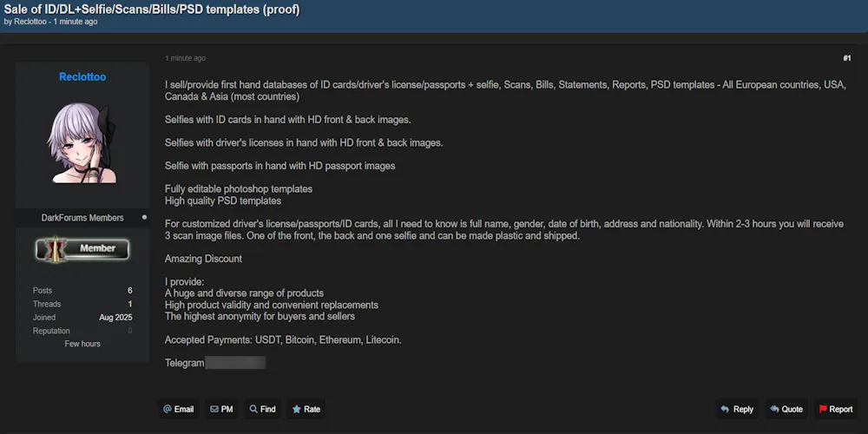Image resolution: width=868 pixels, height=434 pixels.
Task: Click the 'Few hours' online time text
Action: pyautogui.click(x=82, y=344)
